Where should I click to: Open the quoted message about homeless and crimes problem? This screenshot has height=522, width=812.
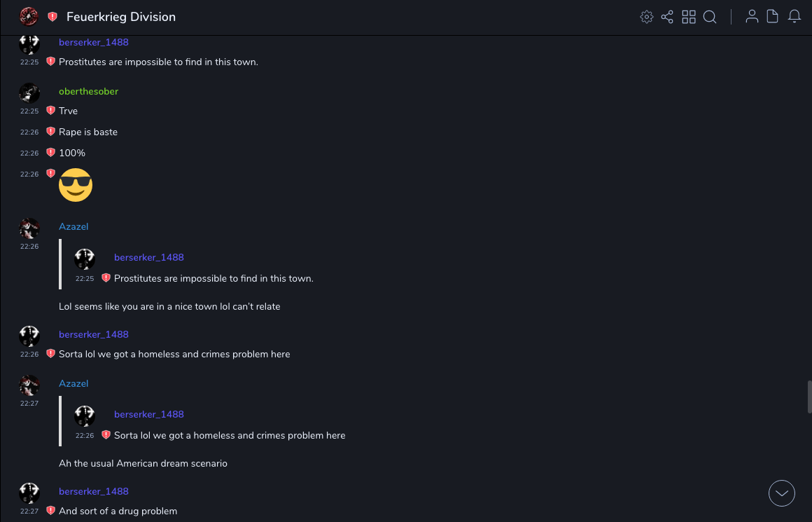(230, 435)
